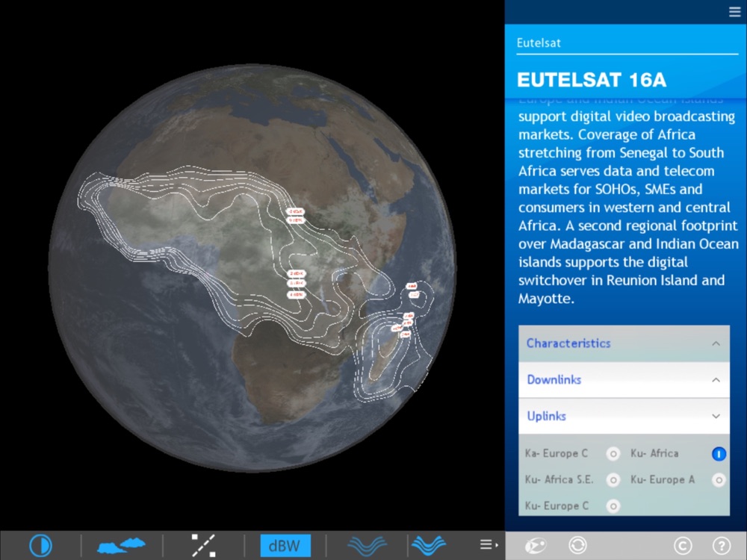Enable the Ku- Africa S.E. beam toggle

pos(613,480)
